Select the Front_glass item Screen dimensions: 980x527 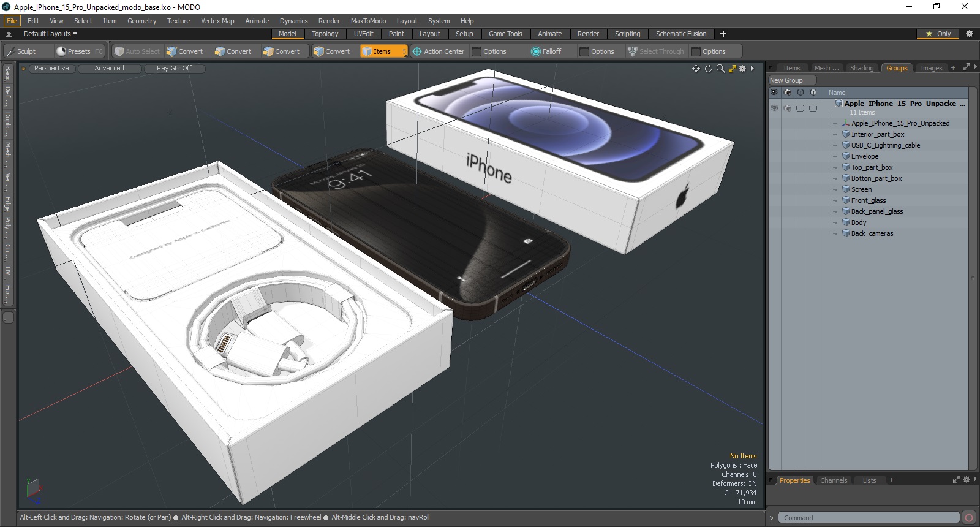tap(868, 200)
